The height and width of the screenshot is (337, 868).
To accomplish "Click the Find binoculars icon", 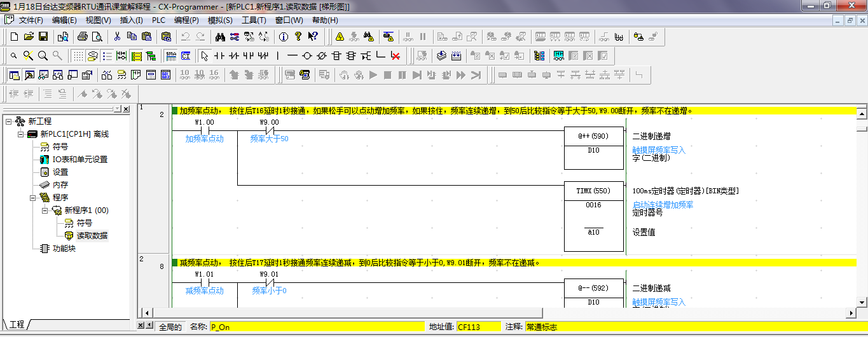I will (x=221, y=36).
